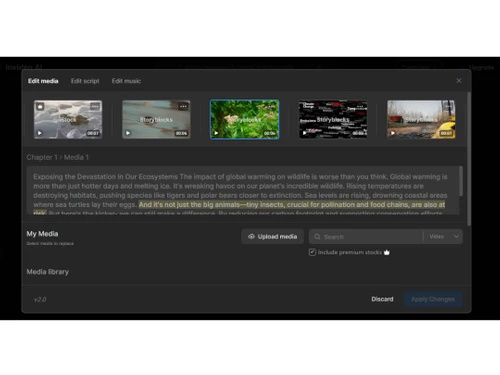Click the highlighted script sentence about insects
This screenshot has width=500, height=375.
[292, 205]
